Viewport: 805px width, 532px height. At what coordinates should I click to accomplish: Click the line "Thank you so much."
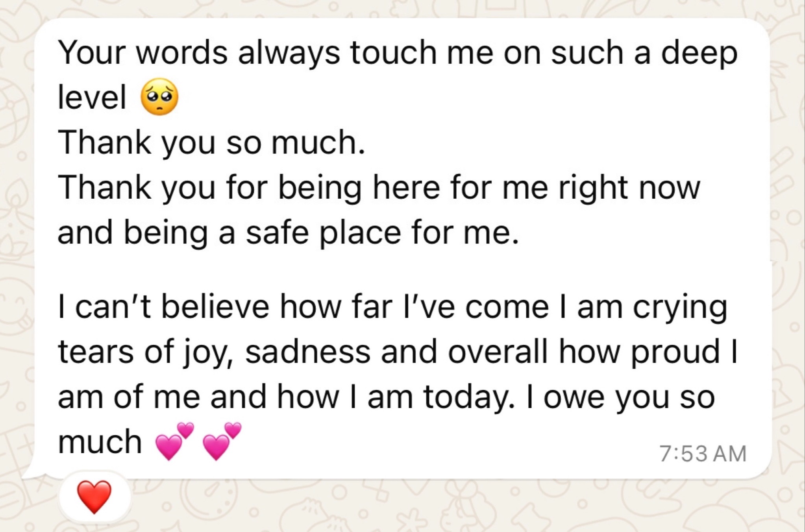[212, 143]
